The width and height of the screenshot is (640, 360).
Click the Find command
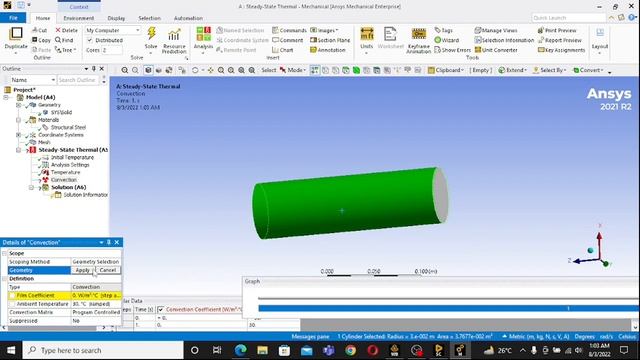pyautogui.click(x=64, y=40)
